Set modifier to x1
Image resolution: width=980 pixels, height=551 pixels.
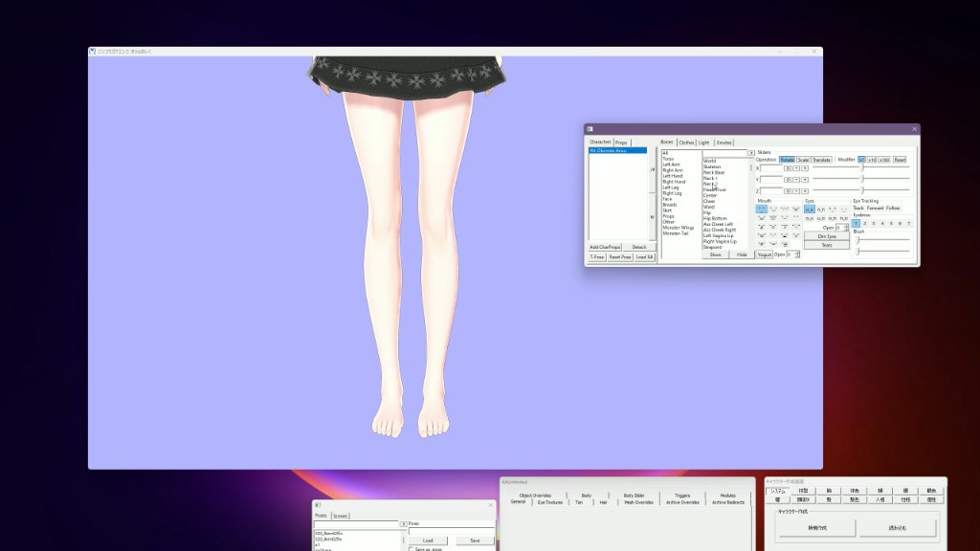coord(862,160)
